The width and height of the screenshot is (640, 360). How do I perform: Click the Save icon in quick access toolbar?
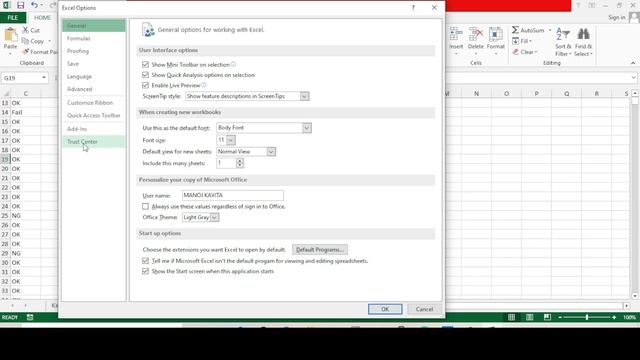point(20,5)
